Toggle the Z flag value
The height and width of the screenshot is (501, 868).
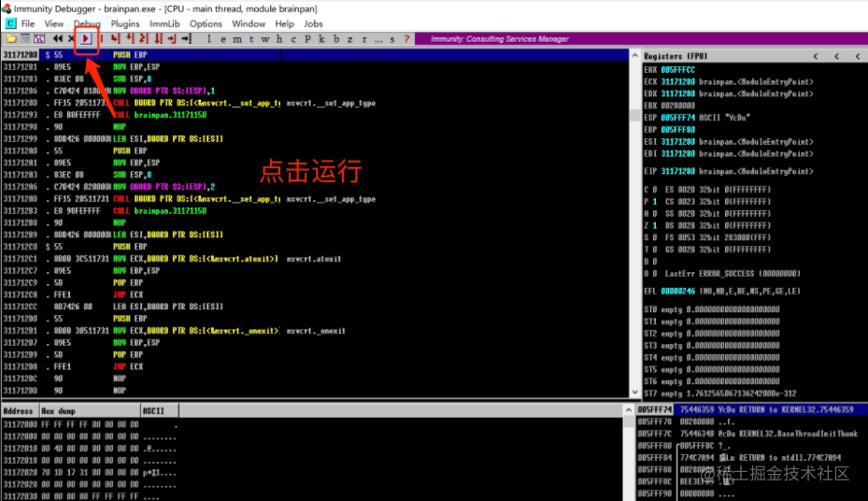tap(655, 225)
